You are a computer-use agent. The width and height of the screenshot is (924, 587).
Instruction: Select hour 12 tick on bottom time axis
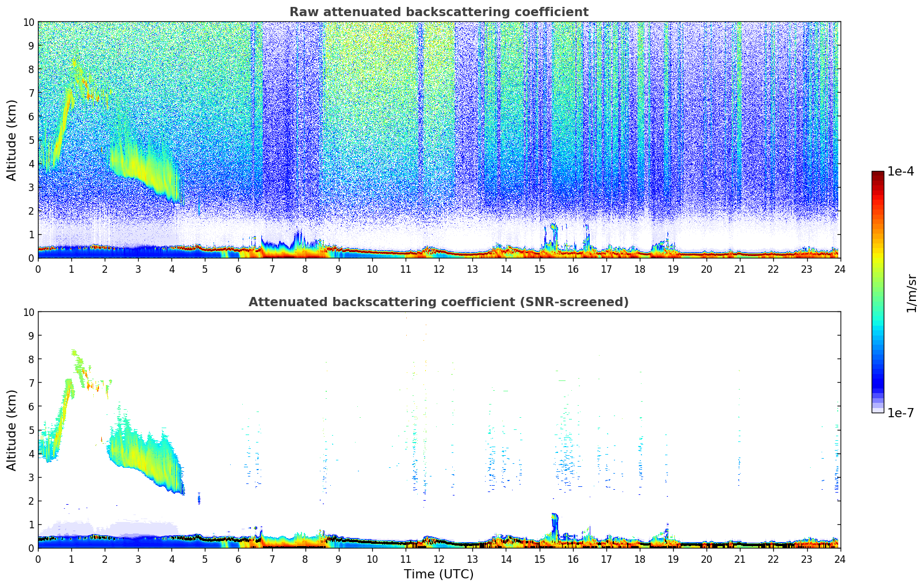point(439,559)
